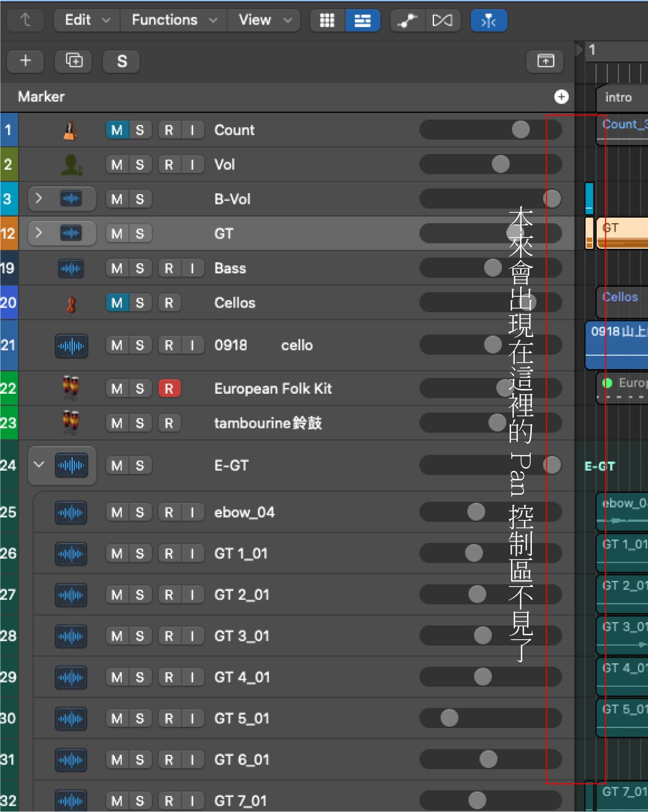648x812 pixels.
Task: Disable record on European Folk Kit track
Action: coord(169,388)
